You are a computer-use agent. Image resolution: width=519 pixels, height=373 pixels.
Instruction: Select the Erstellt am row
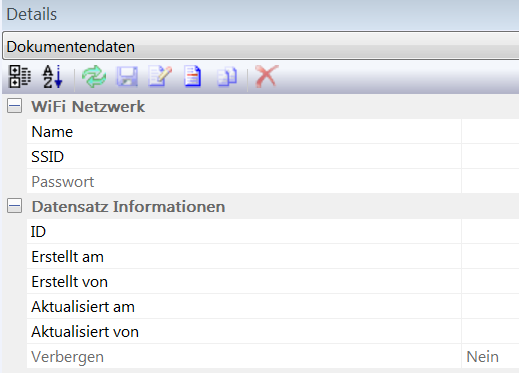(x=273, y=257)
